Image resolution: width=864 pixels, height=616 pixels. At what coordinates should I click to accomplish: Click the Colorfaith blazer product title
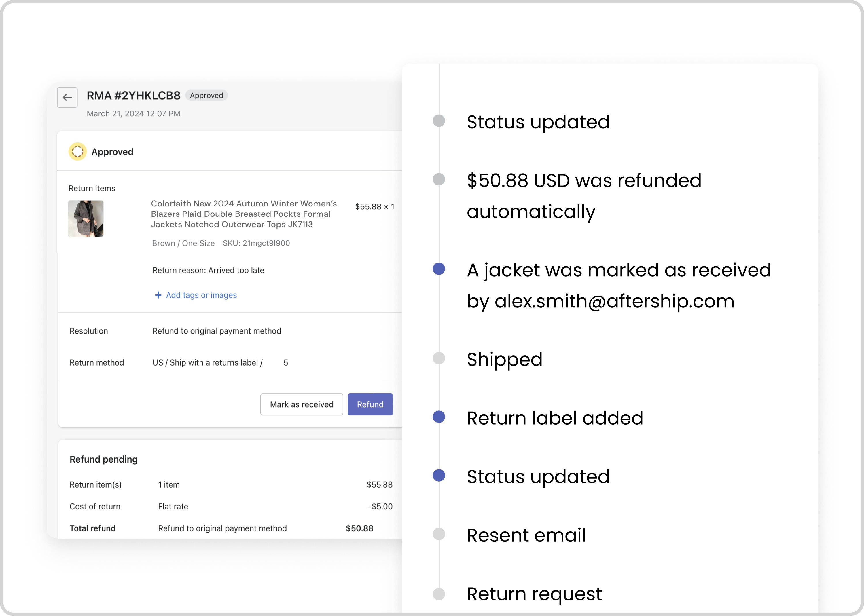point(244,214)
